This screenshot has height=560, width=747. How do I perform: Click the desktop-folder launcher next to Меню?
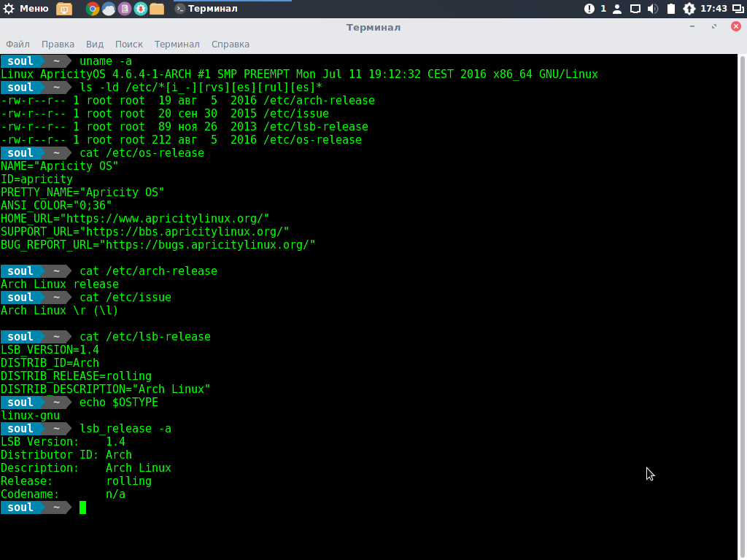(x=64, y=9)
